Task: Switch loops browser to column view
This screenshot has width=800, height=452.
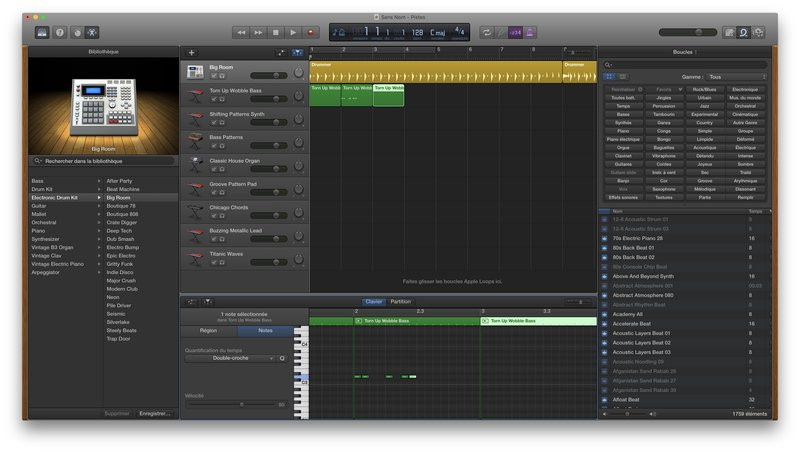Action: pyautogui.click(x=622, y=77)
